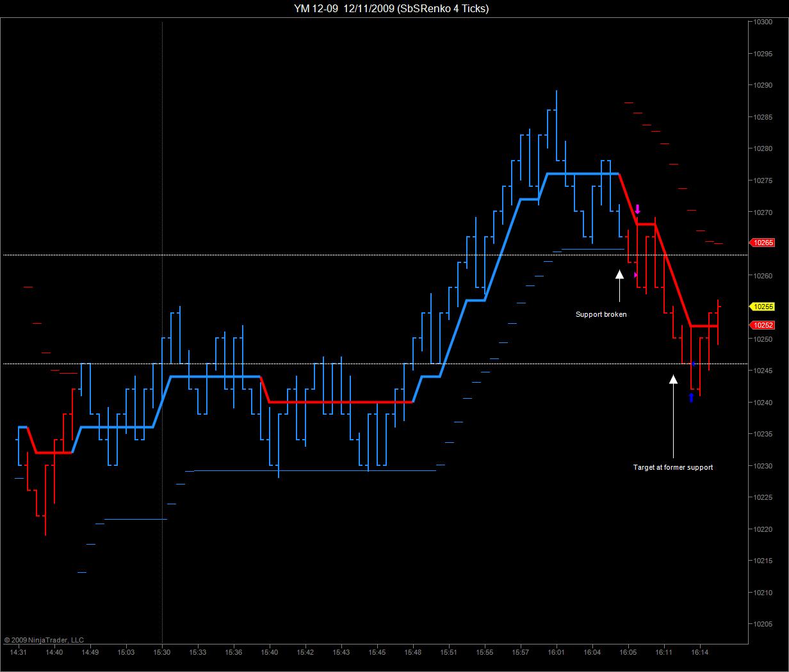Image resolution: width=789 pixels, height=672 pixels.
Task: Click the 10220 price axis label
Action: pyautogui.click(x=763, y=529)
